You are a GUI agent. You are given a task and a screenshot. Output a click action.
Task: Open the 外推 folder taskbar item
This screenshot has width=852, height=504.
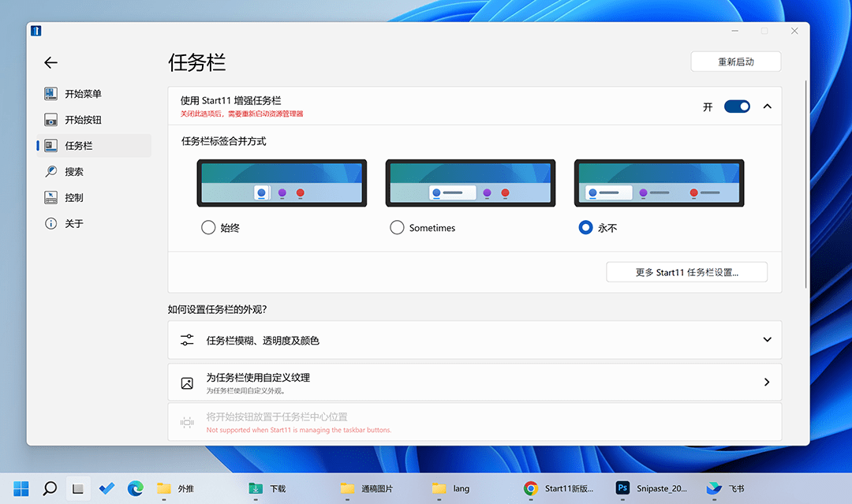(175, 489)
